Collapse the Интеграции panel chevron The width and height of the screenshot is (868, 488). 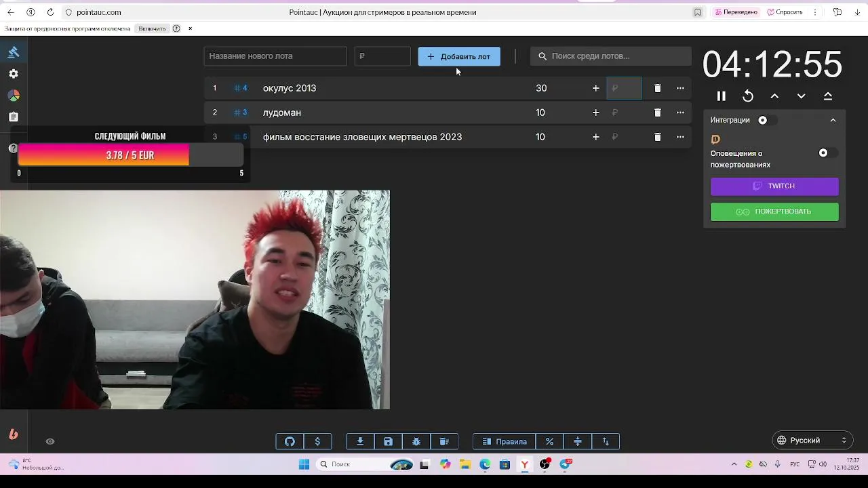point(833,120)
